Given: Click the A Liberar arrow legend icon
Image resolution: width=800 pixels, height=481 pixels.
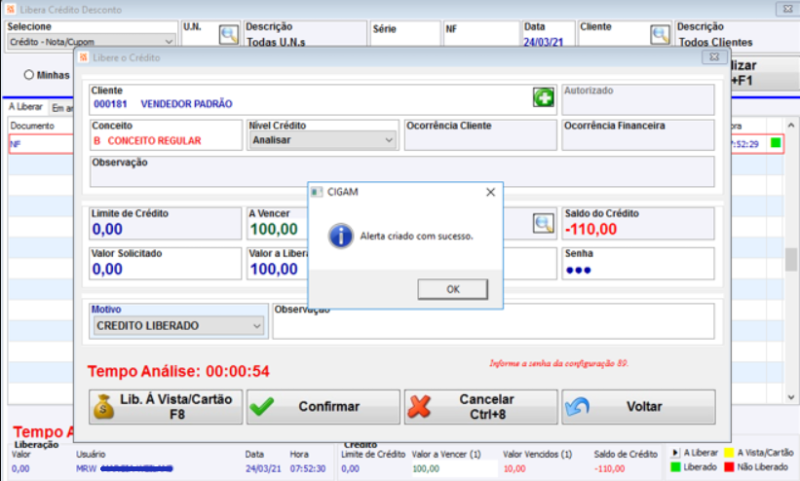Looking at the screenshot, I should point(675,452).
